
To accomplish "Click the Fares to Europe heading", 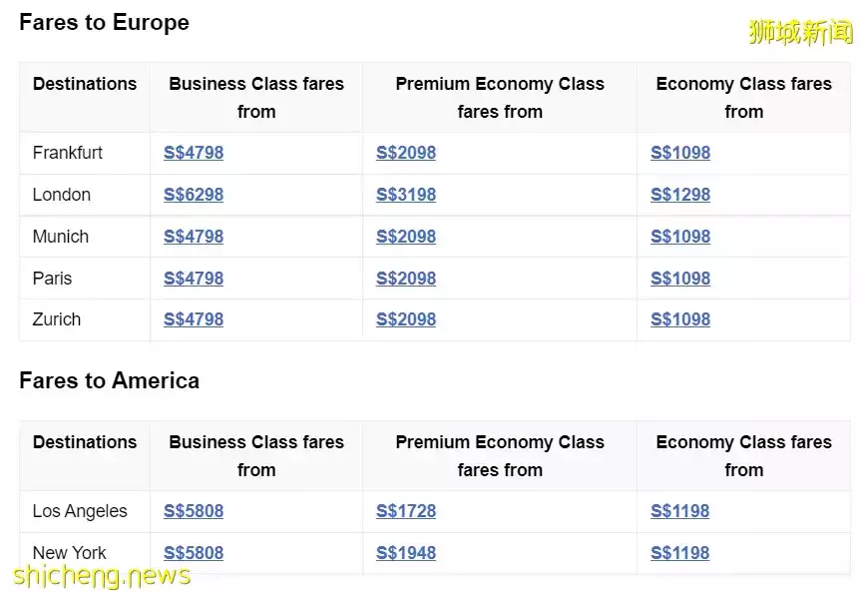I will pyautogui.click(x=104, y=22).
